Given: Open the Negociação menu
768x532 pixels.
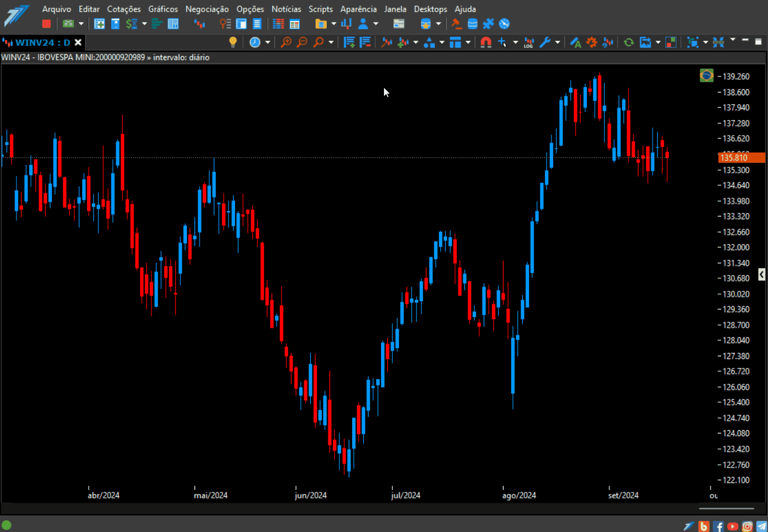Looking at the screenshot, I should pyautogui.click(x=207, y=9).
